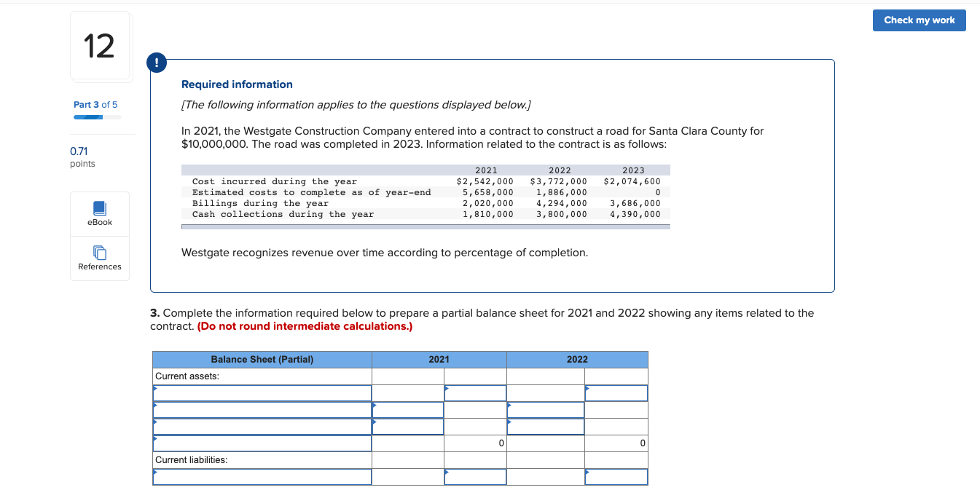Click first current asset 2021 amount field

(x=475, y=393)
